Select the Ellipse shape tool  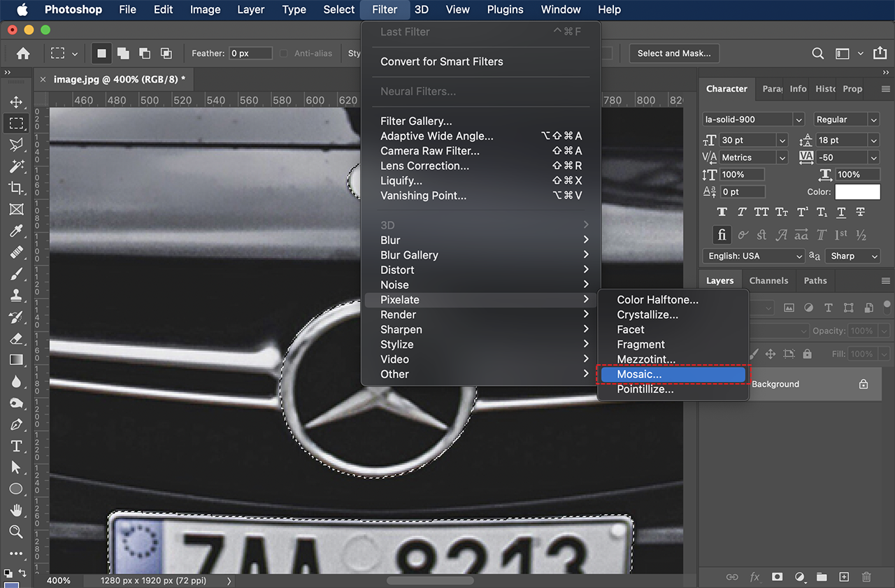point(15,489)
